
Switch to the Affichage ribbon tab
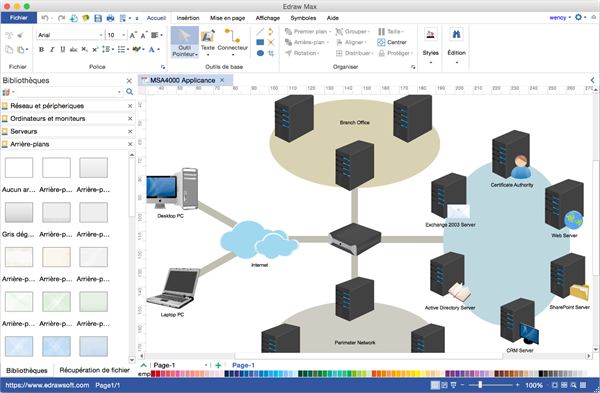point(267,18)
